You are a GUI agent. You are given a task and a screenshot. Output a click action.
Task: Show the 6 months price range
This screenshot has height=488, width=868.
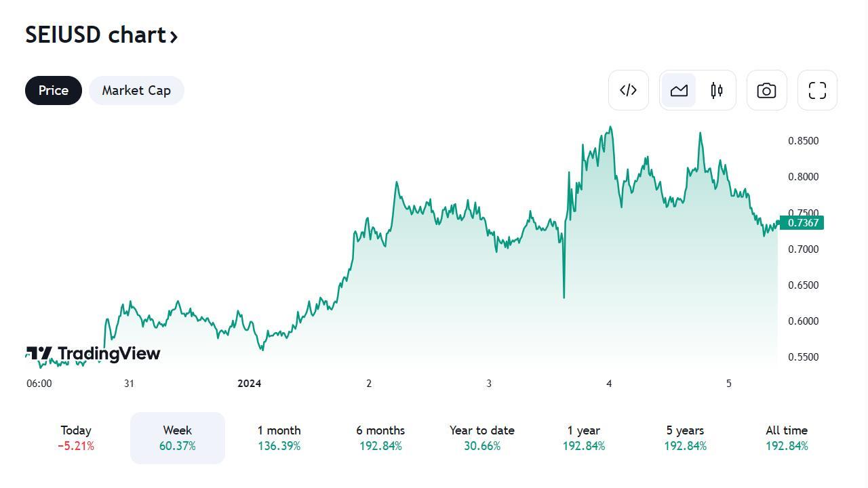pyautogui.click(x=380, y=438)
